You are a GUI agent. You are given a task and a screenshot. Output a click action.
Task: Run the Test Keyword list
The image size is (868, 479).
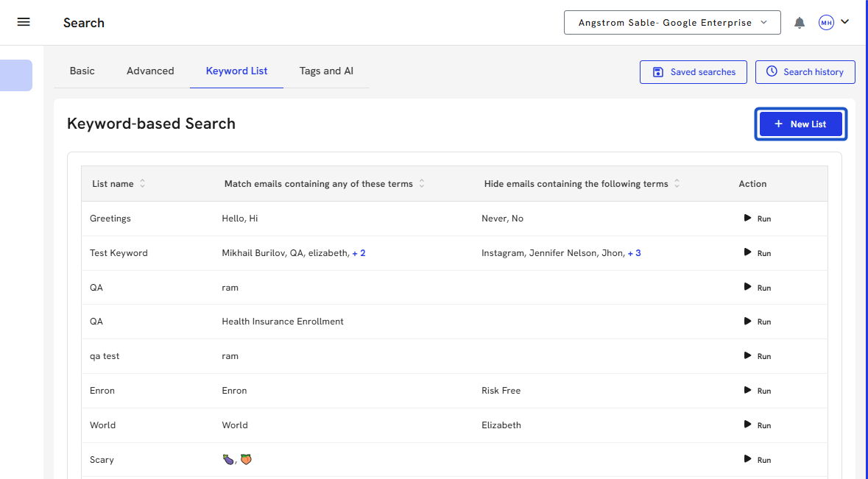coord(758,253)
